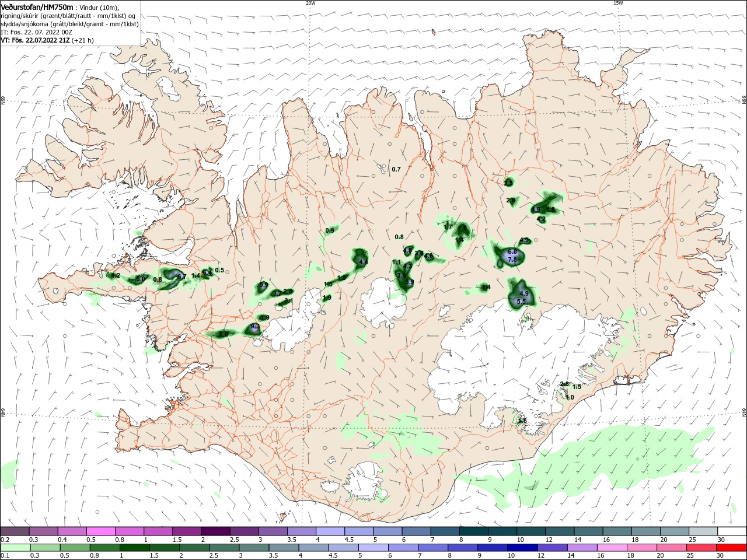747x560 pixels.
Task: Click the 2.8 value near southeast coast
Action: 564,384
